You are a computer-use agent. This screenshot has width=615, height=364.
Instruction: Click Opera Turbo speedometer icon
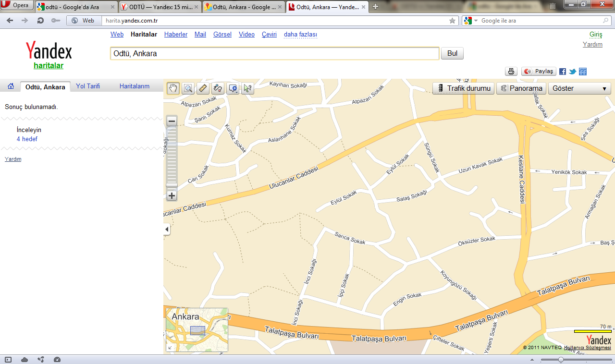(57, 360)
